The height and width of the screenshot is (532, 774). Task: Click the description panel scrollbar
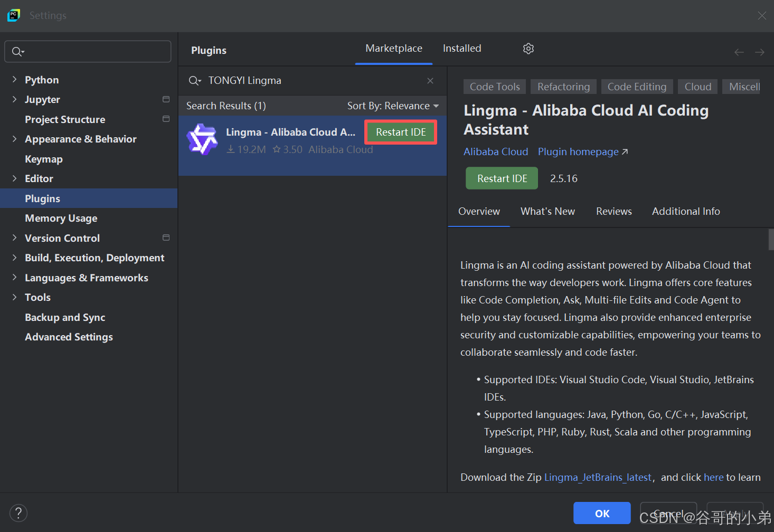[x=771, y=239]
